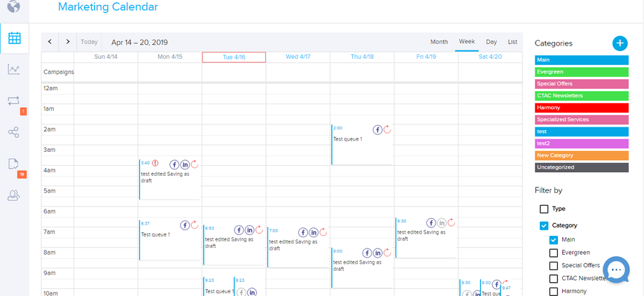The width and height of the screenshot is (644, 296).
Task: Open the recycle queue sidebar icon
Action: (13, 101)
